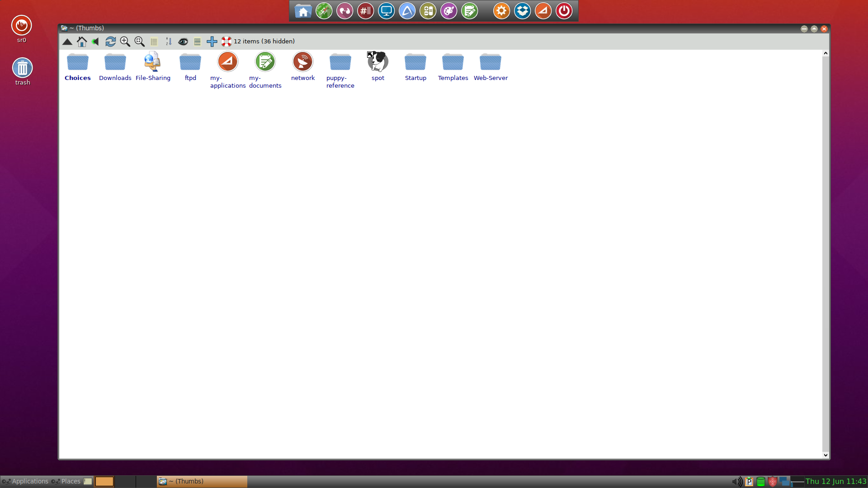868x488 pixels.
Task: Click the Thu 12 Jun 11:43 clock
Action: tap(836, 482)
